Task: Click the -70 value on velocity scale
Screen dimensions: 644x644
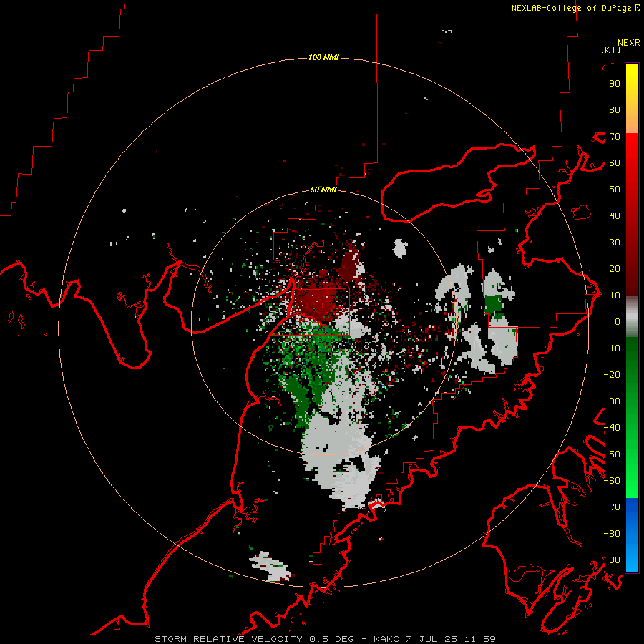Action: coord(612,507)
